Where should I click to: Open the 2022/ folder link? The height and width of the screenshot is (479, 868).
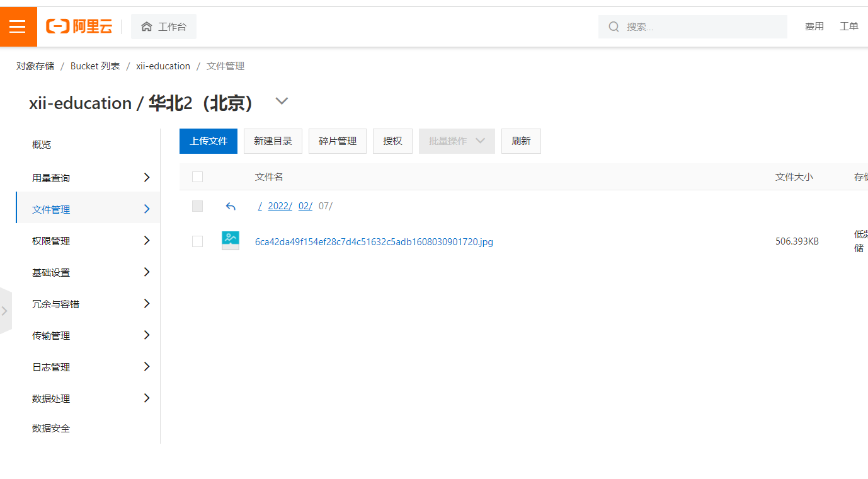click(280, 205)
